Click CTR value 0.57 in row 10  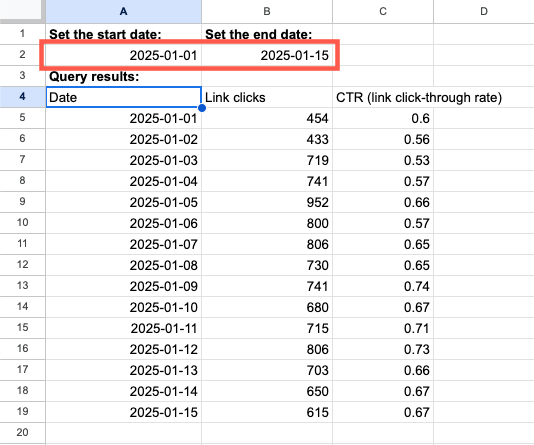[x=383, y=223]
